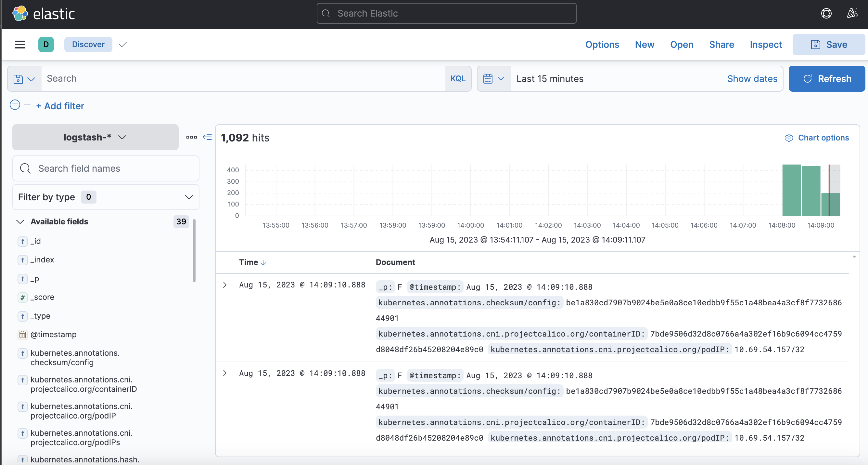Open the help menu lifebuoy icon
This screenshot has height=465, width=868.
pos(826,13)
